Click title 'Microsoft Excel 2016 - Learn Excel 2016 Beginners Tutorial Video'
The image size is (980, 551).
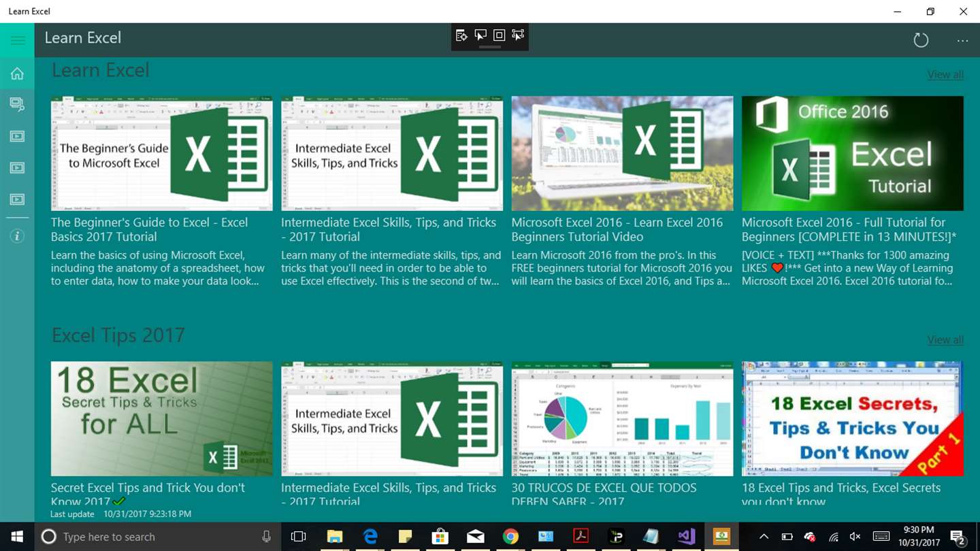pyautogui.click(x=617, y=229)
